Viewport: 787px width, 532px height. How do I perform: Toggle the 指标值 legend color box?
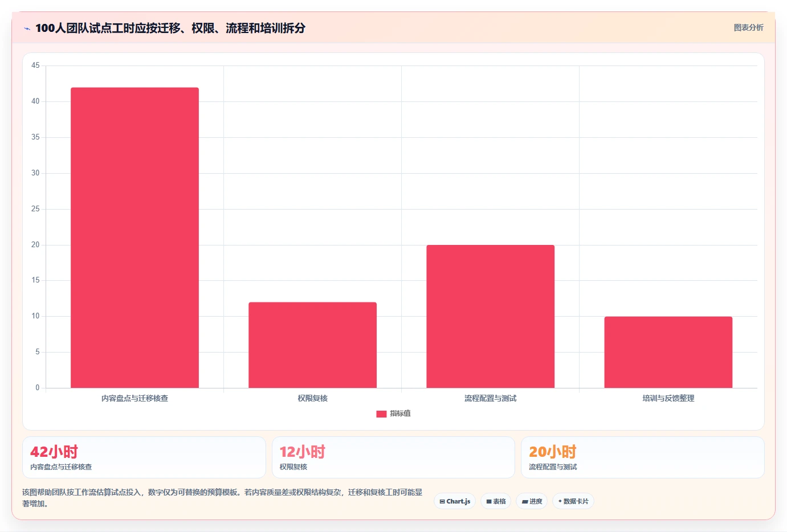pos(381,414)
